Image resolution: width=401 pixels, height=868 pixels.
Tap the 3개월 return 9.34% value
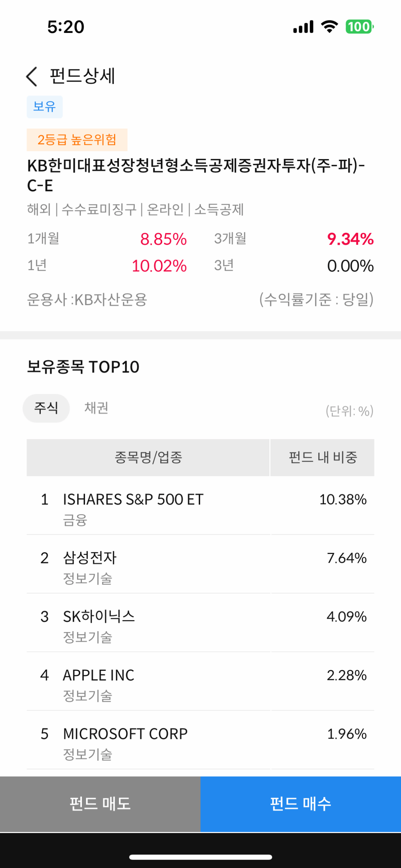pos(350,239)
